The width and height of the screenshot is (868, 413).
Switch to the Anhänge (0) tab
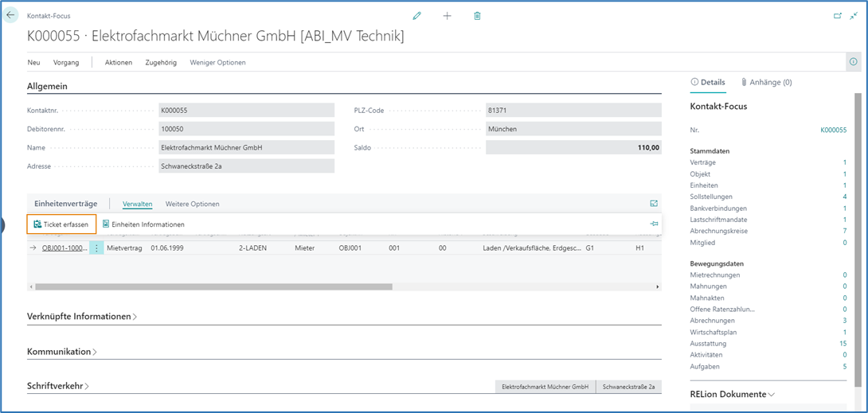coord(766,82)
